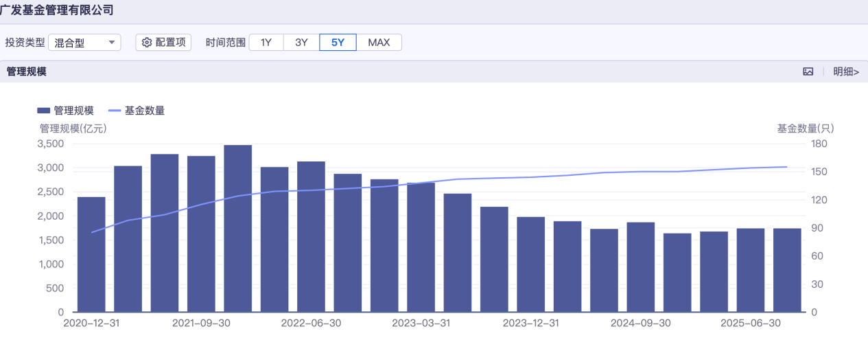Select the bar above 2023-12-31

coord(530,264)
